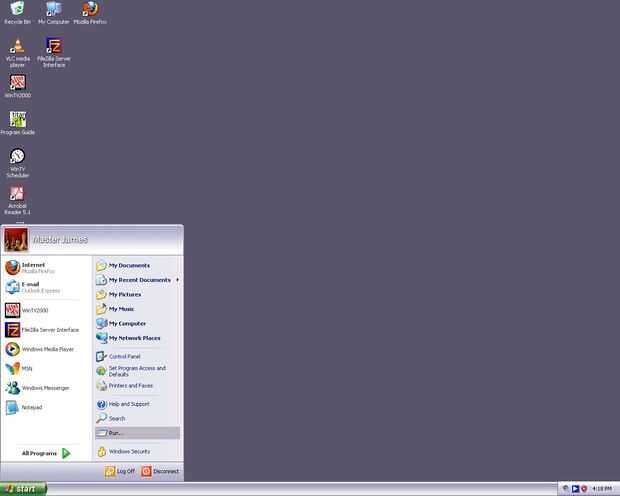The image size is (620, 496).
Task: Open Internet Mozilla Firefox in Start menu
Action: (46, 268)
